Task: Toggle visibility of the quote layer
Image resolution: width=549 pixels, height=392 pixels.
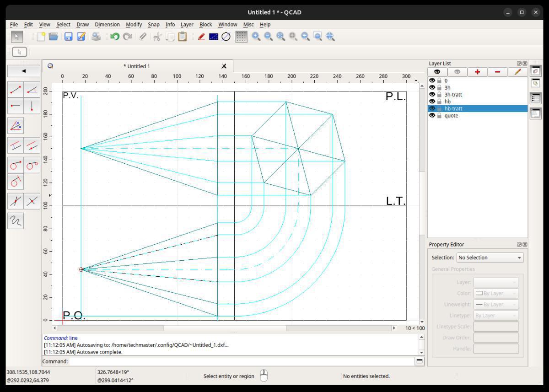Action: tap(432, 116)
